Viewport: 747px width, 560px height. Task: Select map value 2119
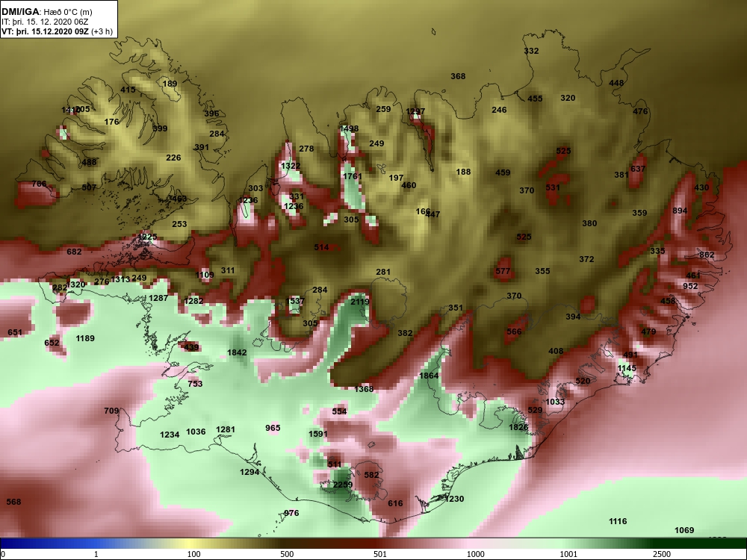(360, 302)
